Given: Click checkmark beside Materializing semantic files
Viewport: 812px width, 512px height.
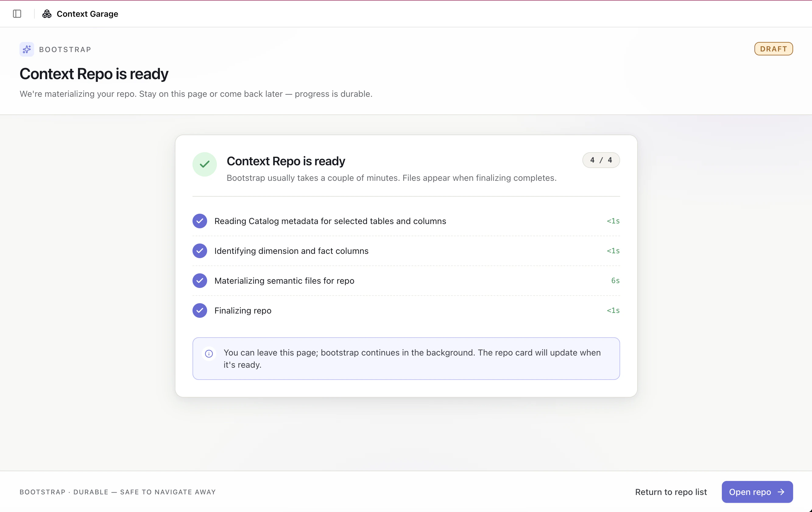Looking at the screenshot, I should (200, 281).
